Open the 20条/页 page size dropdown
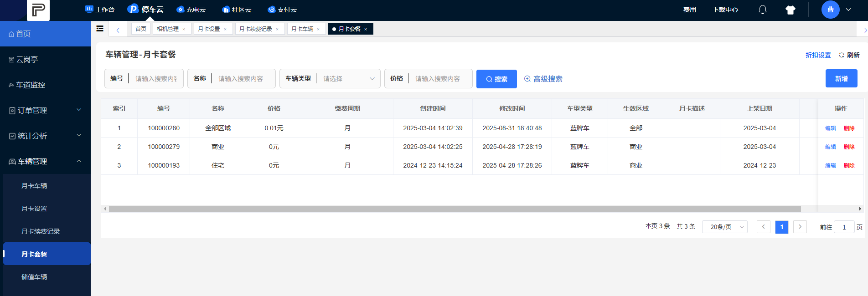 click(725, 227)
